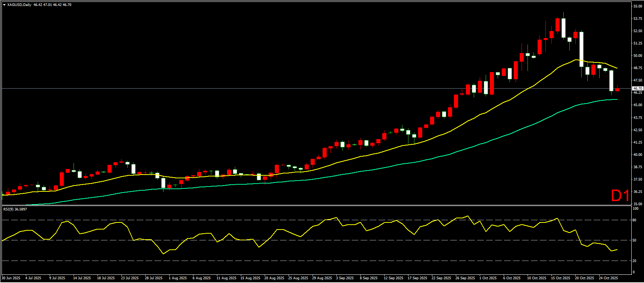This screenshot has height=283, width=644.
Task: Click the current price tag 46.70
Action: [x=637, y=89]
